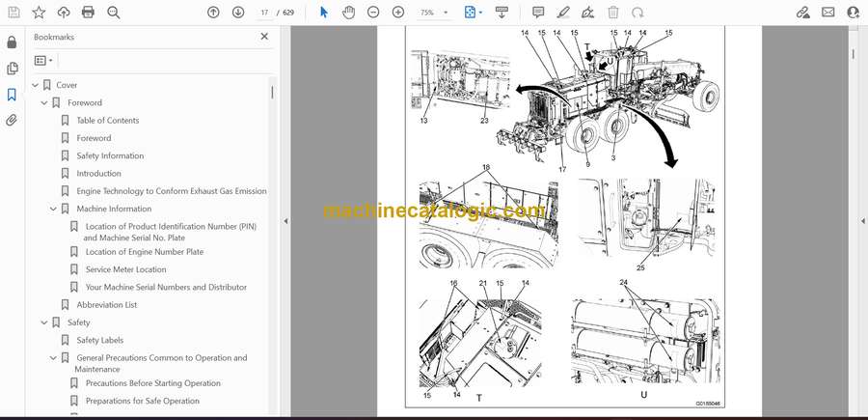Collapse the left navigation pane arrow
868x420 pixels.
pyautogui.click(x=285, y=221)
